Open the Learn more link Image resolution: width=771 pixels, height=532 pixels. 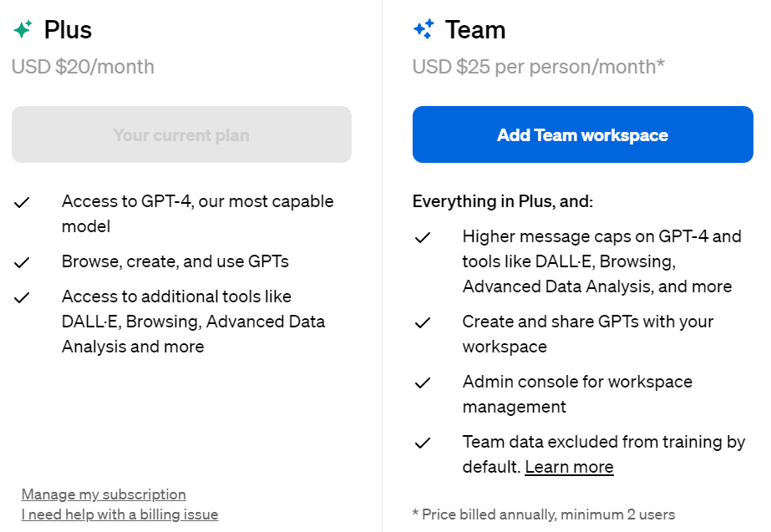569,467
